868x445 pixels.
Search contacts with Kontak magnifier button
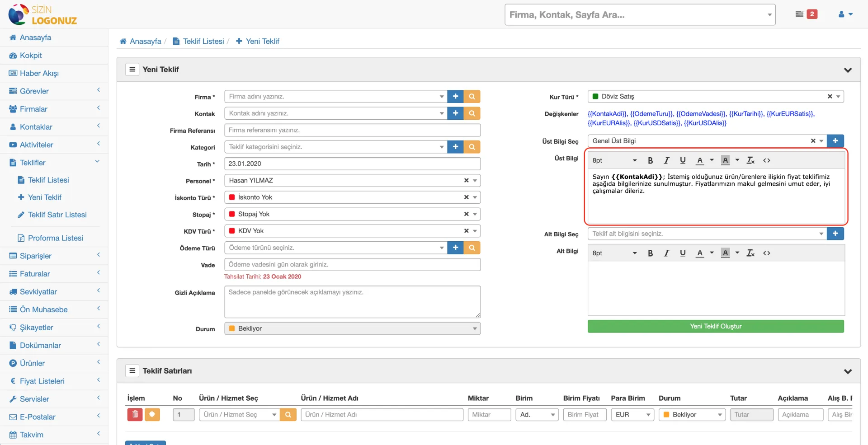pos(472,113)
